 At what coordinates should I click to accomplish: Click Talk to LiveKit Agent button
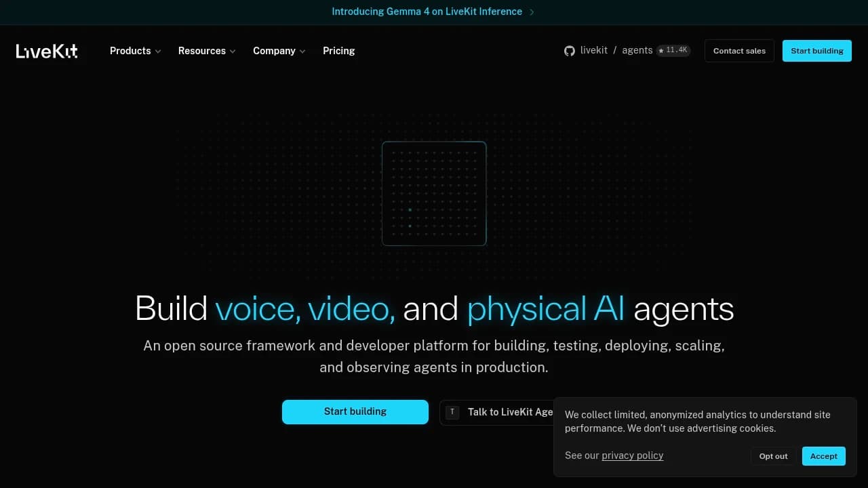pos(497,412)
